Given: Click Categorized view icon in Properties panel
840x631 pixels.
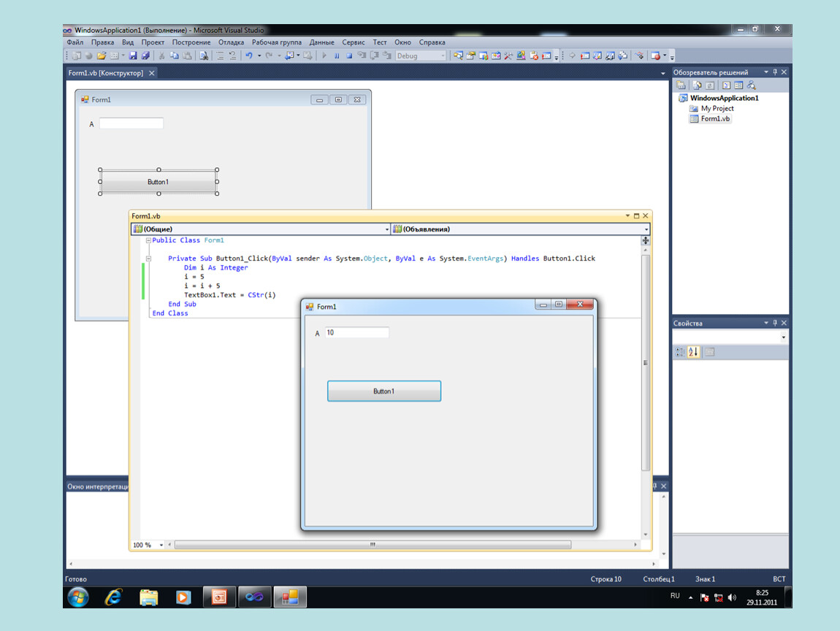Looking at the screenshot, I should point(680,352).
